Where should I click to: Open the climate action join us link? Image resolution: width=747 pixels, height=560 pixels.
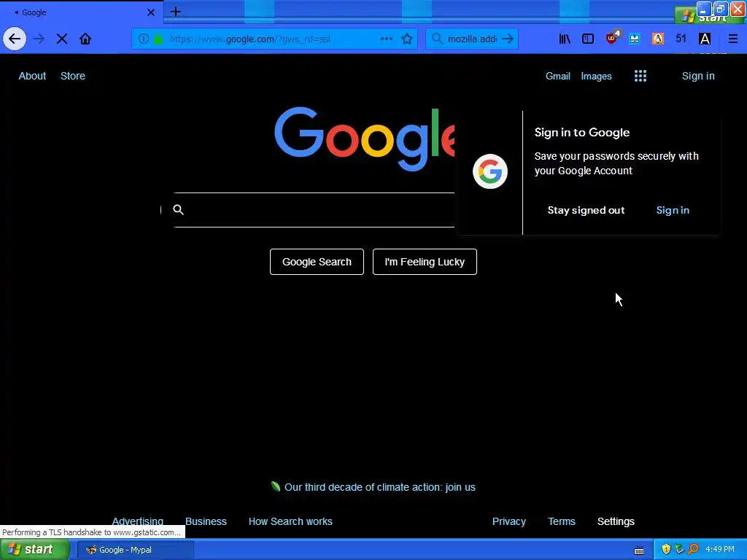pyautogui.click(x=379, y=487)
